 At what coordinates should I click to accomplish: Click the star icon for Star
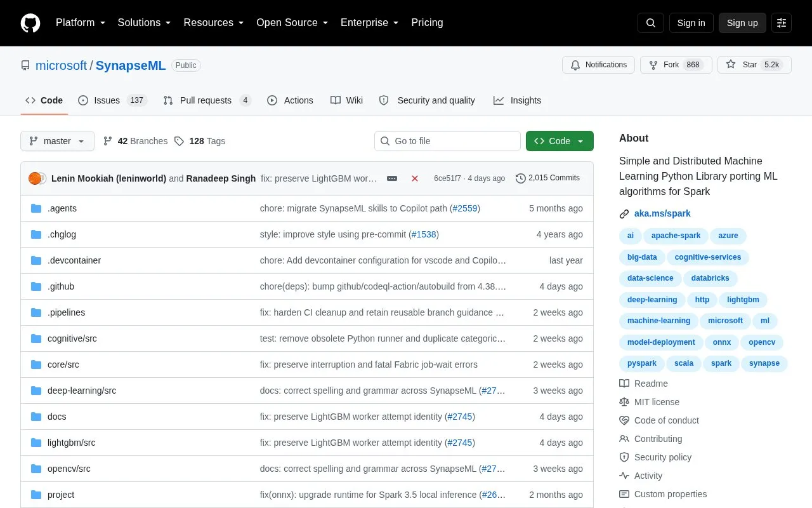[x=731, y=65]
